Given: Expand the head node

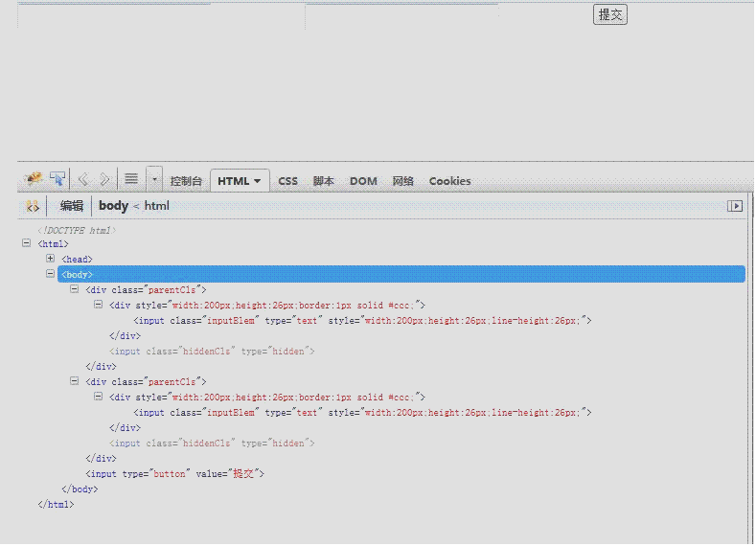Looking at the screenshot, I should tap(50, 259).
